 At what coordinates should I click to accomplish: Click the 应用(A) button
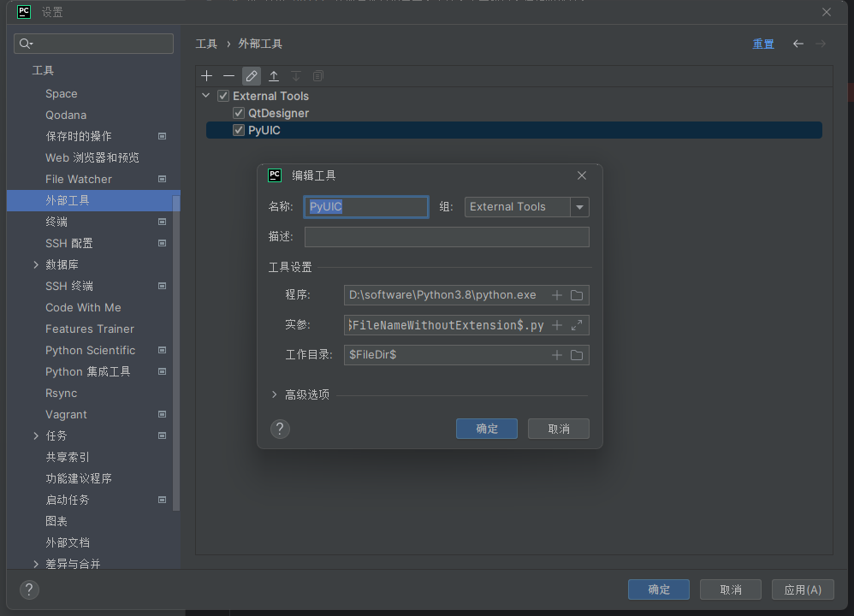pos(803,589)
